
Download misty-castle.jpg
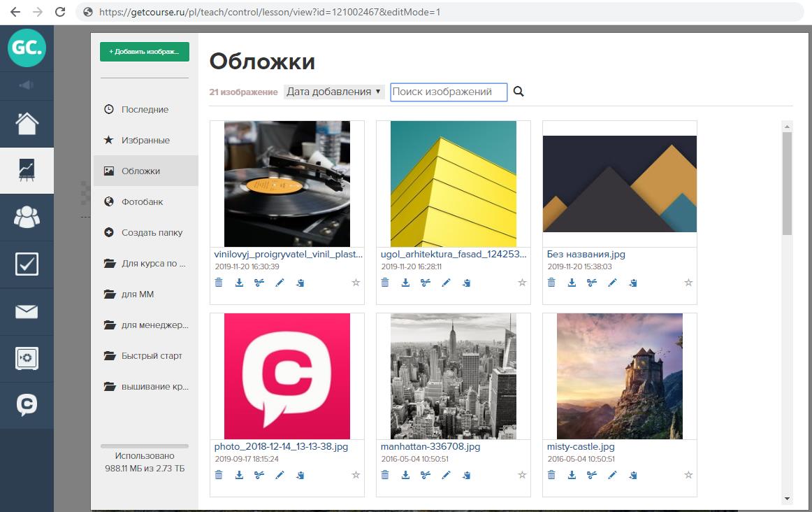572,475
